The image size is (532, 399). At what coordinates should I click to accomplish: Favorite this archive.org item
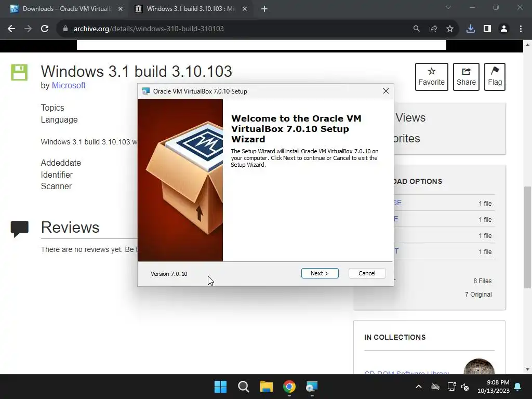point(432,77)
